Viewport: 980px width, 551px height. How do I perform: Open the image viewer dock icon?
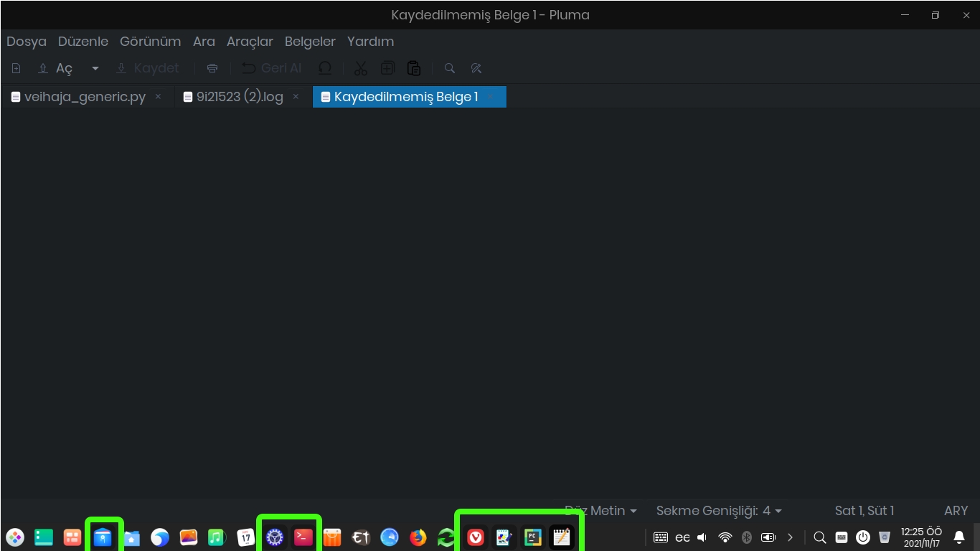click(189, 537)
